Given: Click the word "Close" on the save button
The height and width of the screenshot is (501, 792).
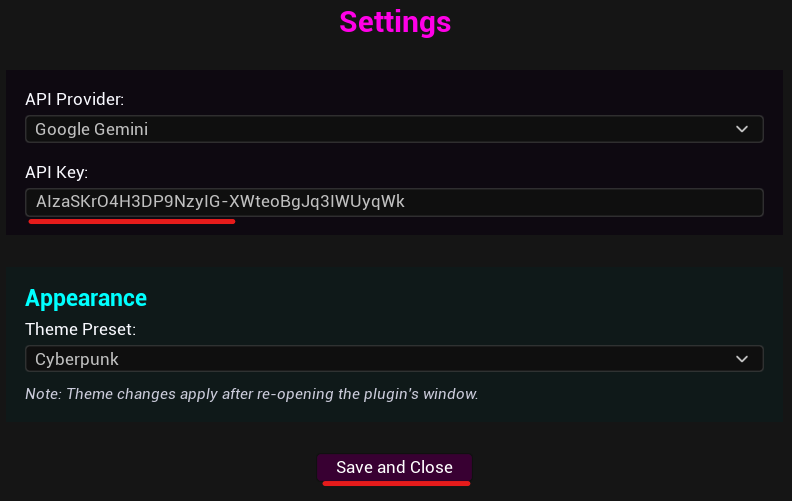Looking at the screenshot, I should click(431, 467).
